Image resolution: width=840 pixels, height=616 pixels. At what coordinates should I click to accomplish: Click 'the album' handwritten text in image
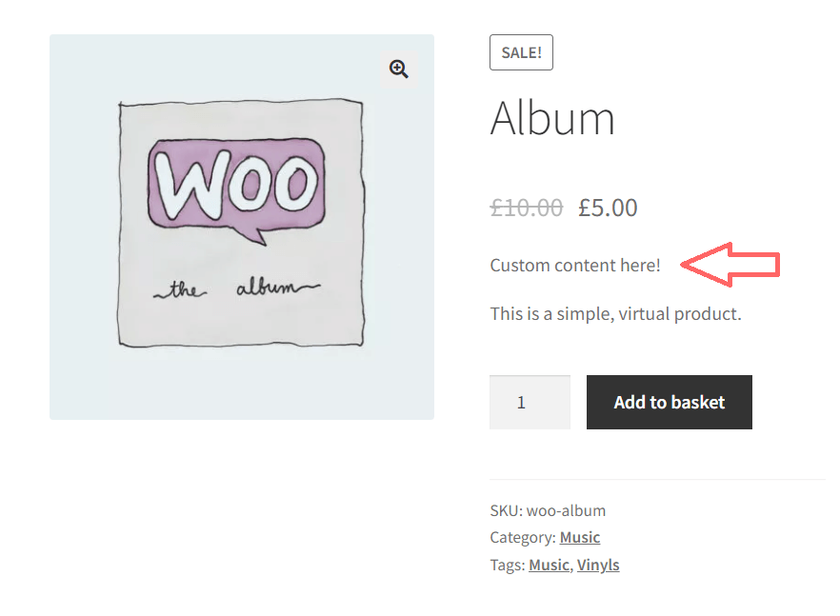[238, 286]
